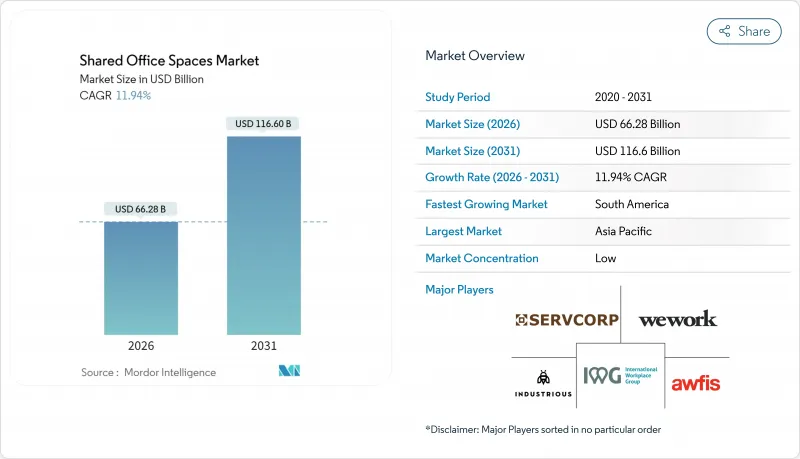Click the WeWork logo
This screenshot has height=459, width=800.
tap(677, 319)
